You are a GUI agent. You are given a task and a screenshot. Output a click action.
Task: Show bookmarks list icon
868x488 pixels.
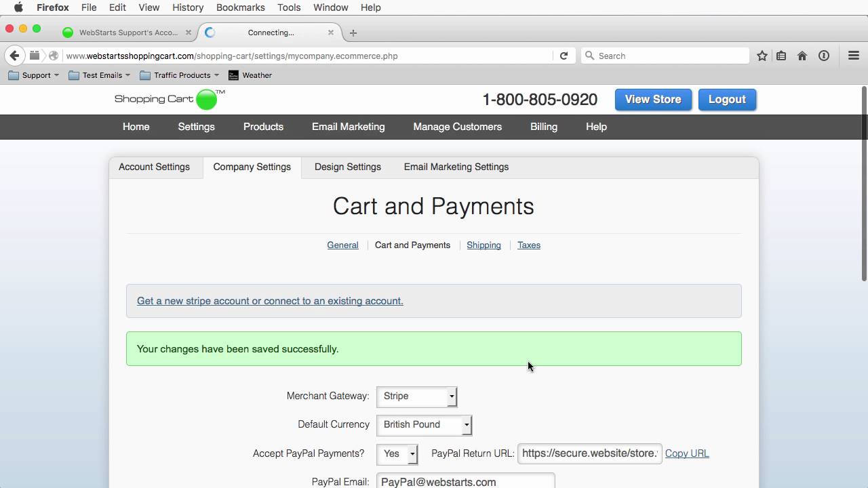(x=781, y=56)
